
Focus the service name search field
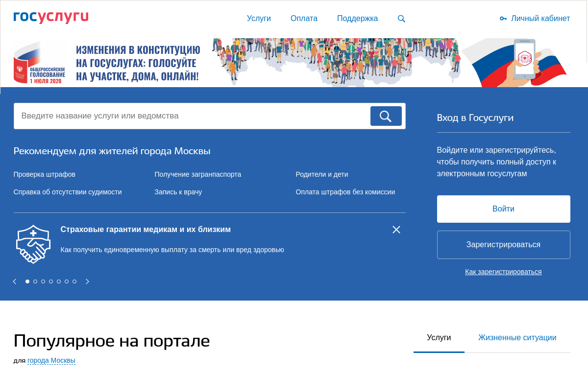pos(191,116)
